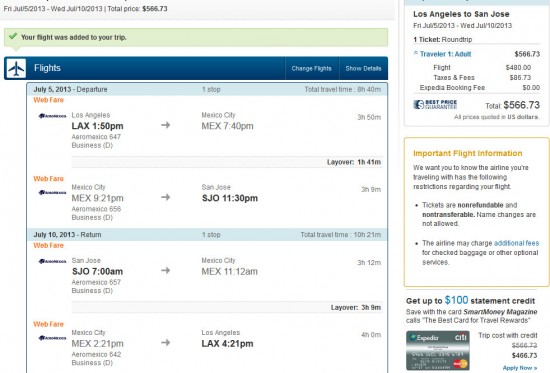Click Apply Now for Expedia credit card

pyautogui.click(x=520, y=368)
